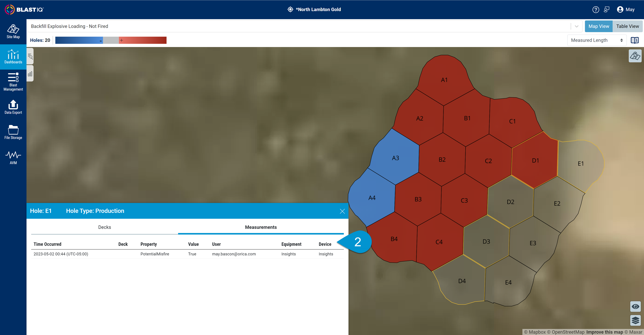Open Blast Management from the sidebar

(x=13, y=81)
